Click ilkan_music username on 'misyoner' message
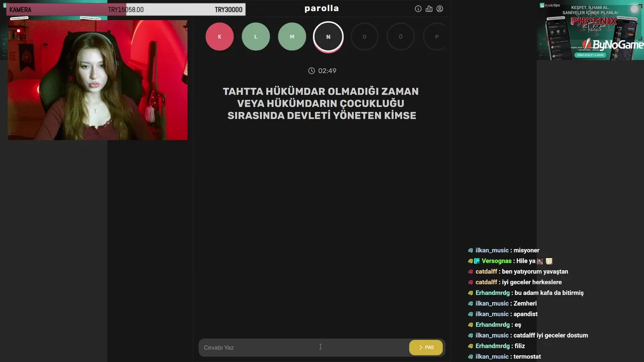Screen dimensions: 644x362 coord(492,250)
